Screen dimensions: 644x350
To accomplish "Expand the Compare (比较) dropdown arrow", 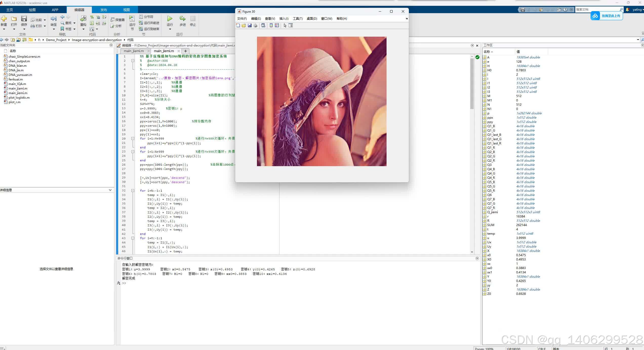I will pos(45,20).
